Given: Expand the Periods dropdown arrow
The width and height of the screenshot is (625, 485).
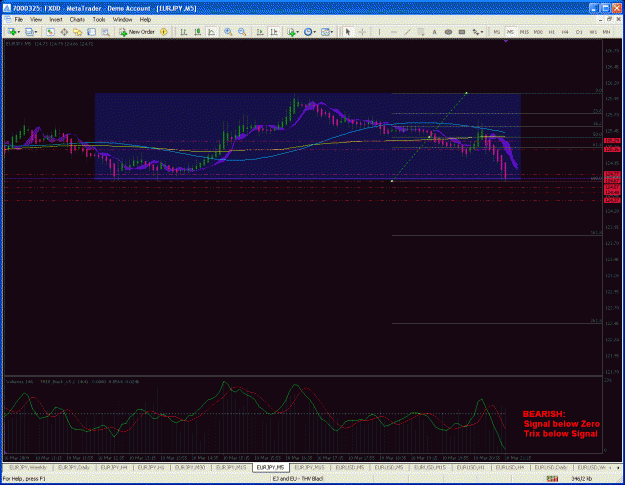Looking at the screenshot, I should 314,32.
